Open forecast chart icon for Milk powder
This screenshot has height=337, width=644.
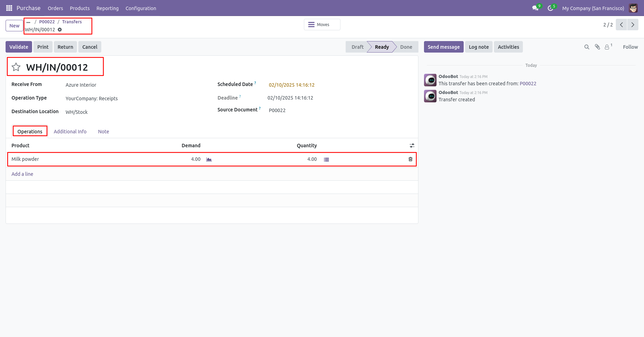click(x=209, y=159)
